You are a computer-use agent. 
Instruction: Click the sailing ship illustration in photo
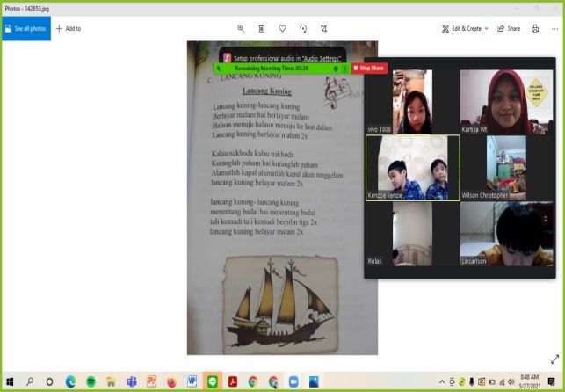pyautogui.click(x=280, y=305)
